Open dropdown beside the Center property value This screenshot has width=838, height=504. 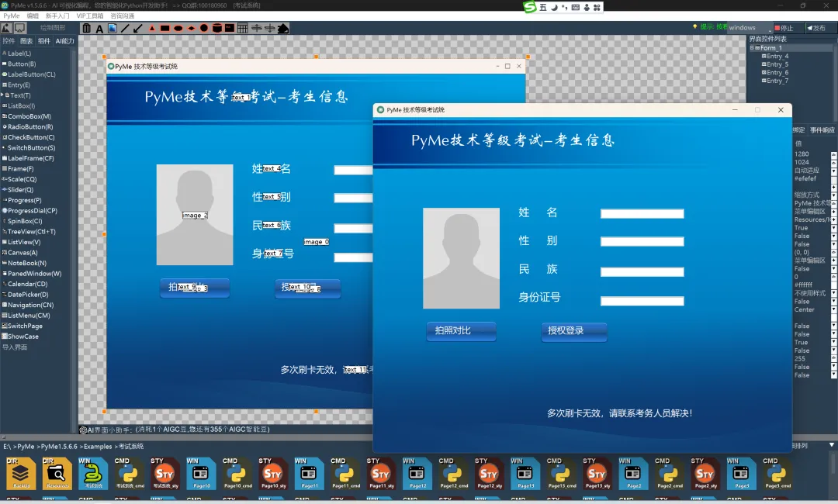point(833,309)
